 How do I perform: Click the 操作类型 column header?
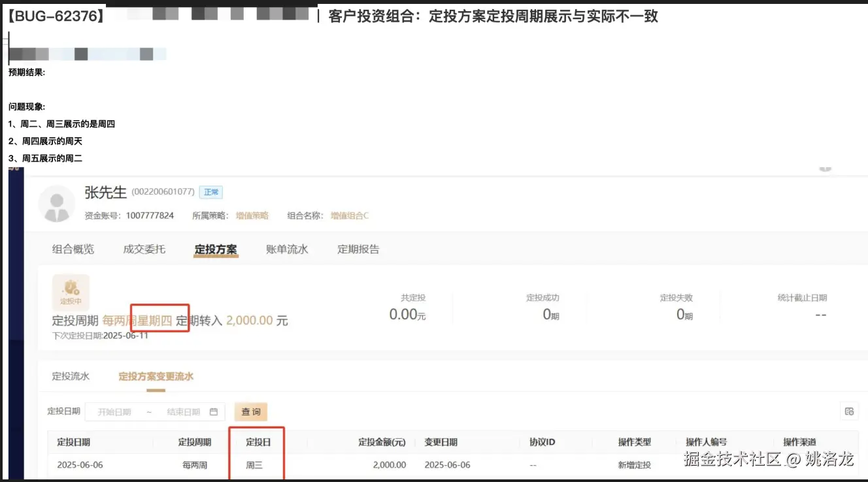(635, 442)
